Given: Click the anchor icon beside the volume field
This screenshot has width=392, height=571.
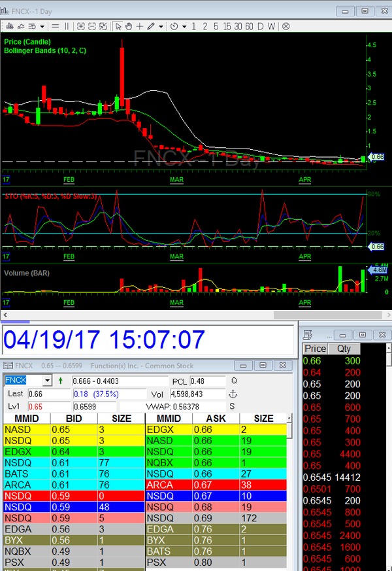Looking at the screenshot, I should tap(232, 394).
